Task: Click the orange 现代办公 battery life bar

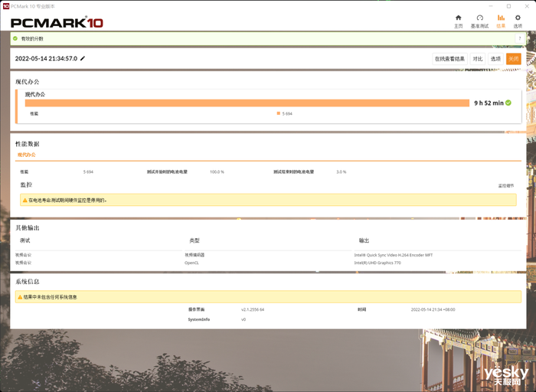Action: (x=247, y=103)
